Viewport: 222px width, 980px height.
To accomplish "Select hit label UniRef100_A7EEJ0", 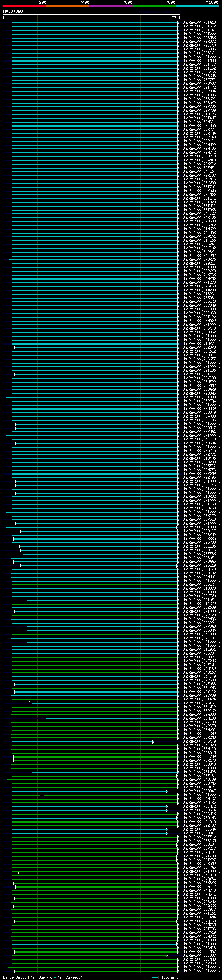I will 199,837.
